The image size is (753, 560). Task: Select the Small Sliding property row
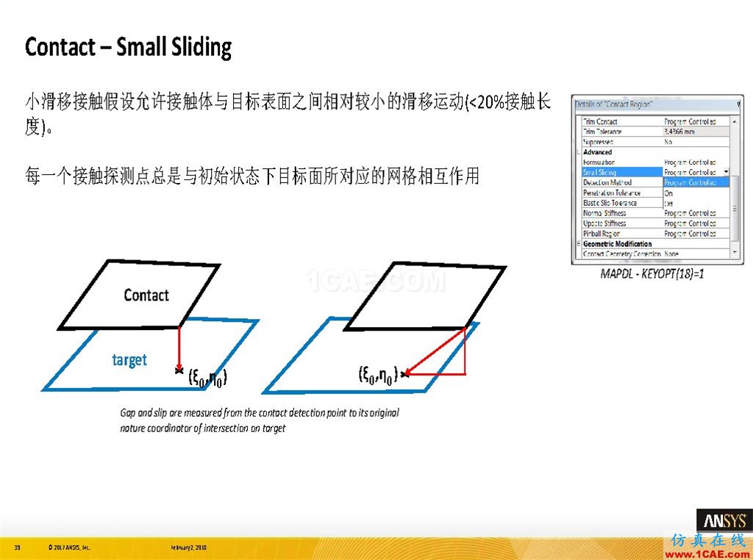tap(655, 172)
